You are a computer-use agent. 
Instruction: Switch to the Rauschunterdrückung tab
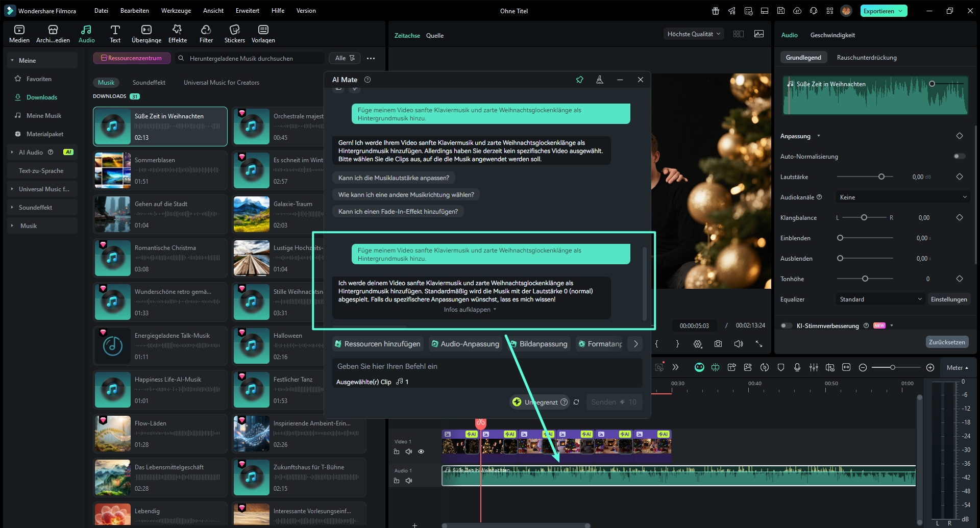866,58
